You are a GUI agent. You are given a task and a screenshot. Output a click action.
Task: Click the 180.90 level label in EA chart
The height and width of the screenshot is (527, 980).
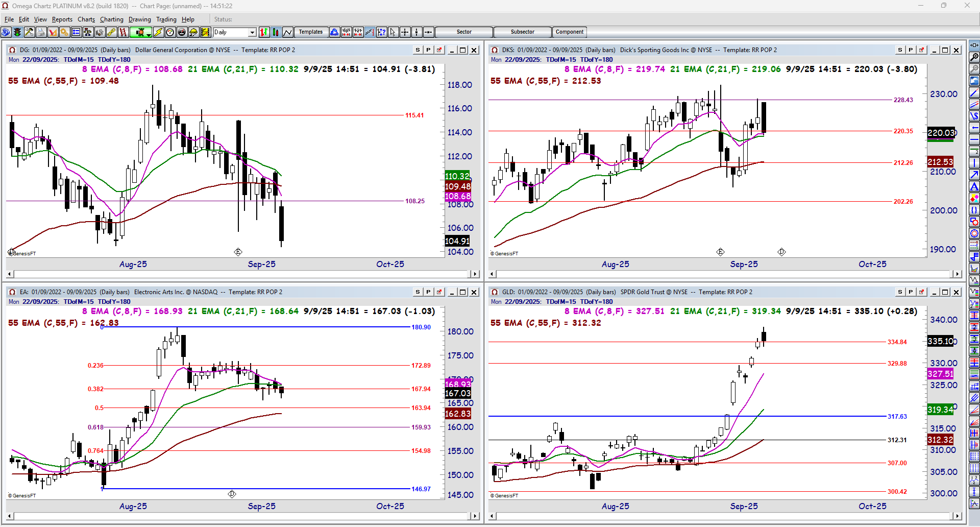click(x=421, y=327)
